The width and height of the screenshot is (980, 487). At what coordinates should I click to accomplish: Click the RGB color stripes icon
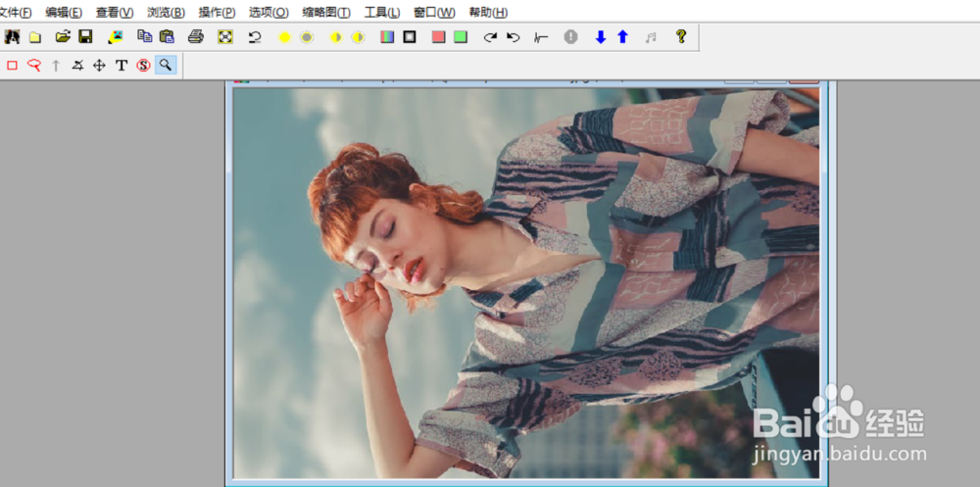387,37
